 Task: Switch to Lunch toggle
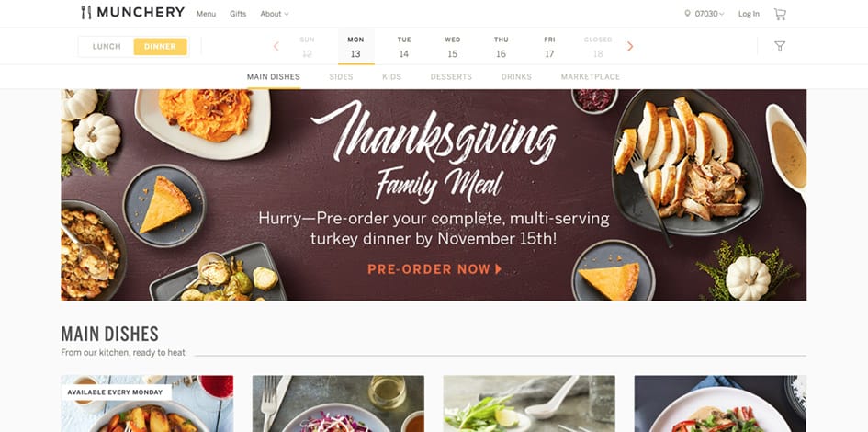click(x=107, y=47)
